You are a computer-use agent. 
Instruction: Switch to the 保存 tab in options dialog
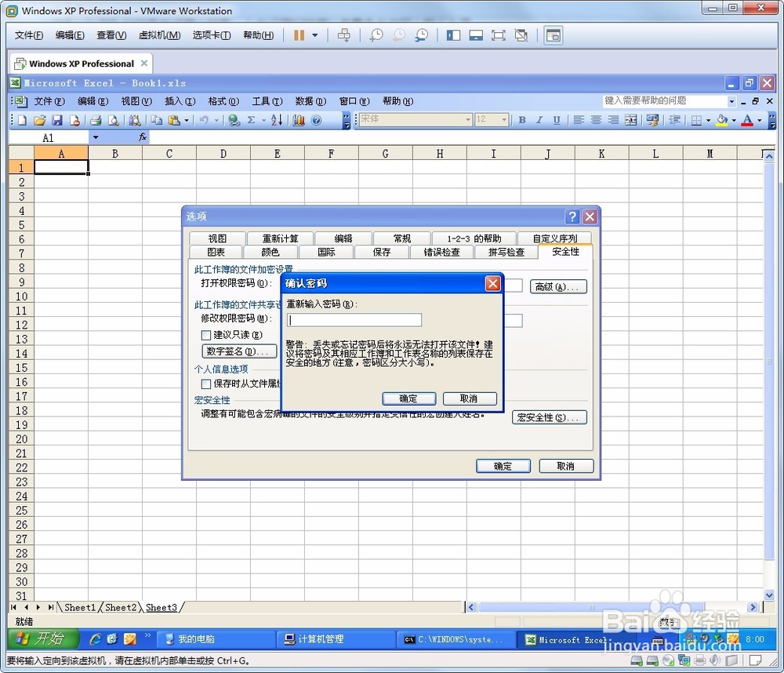[382, 253]
